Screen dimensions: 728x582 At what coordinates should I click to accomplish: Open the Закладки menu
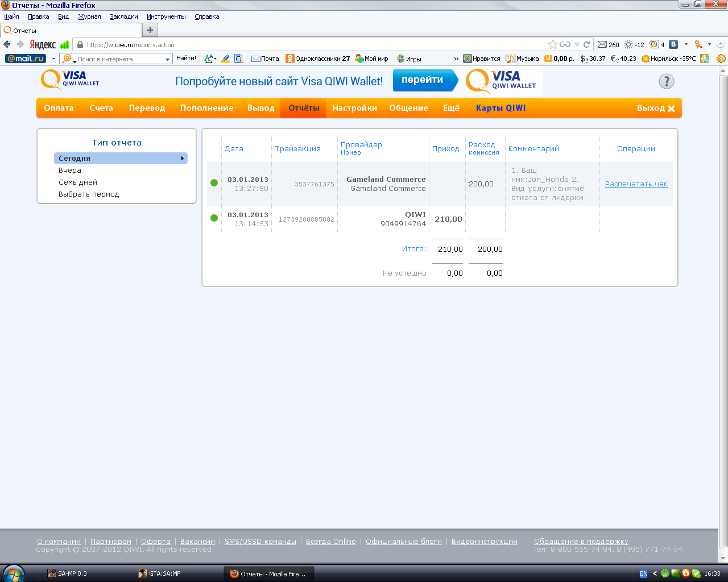tap(124, 16)
